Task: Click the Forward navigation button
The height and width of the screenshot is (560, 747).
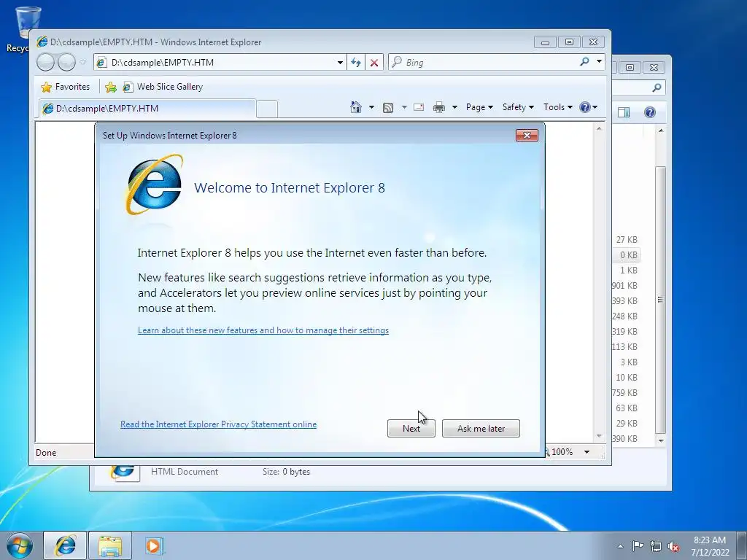Action: pyautogui.click(x=66, y=63)
